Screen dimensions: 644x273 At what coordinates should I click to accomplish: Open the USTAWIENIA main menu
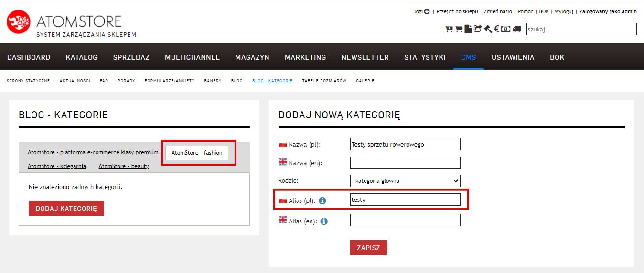click(x=513, y=57)
